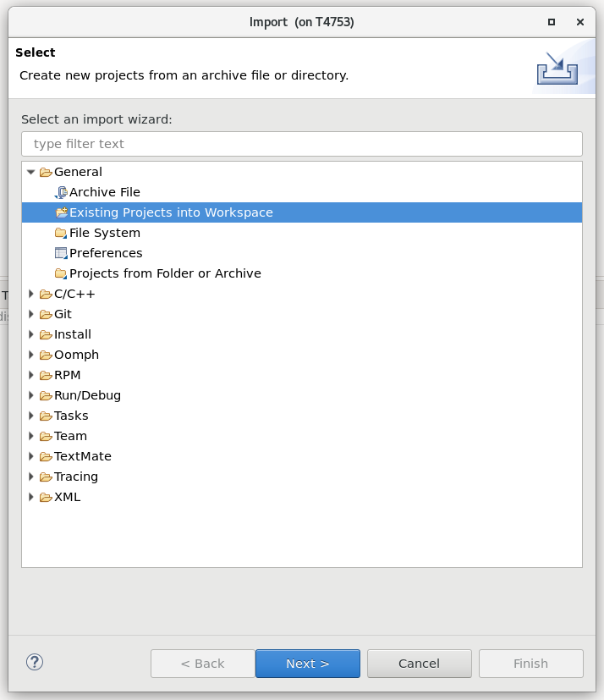Expand the C/C++ category
The width and height of the screenshot is (604, 700).
click(30, 294)
